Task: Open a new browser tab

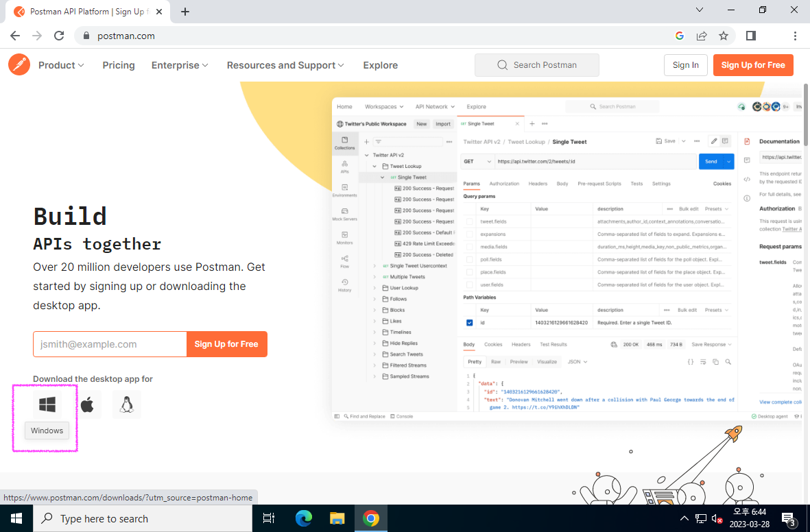Action: 185,12
